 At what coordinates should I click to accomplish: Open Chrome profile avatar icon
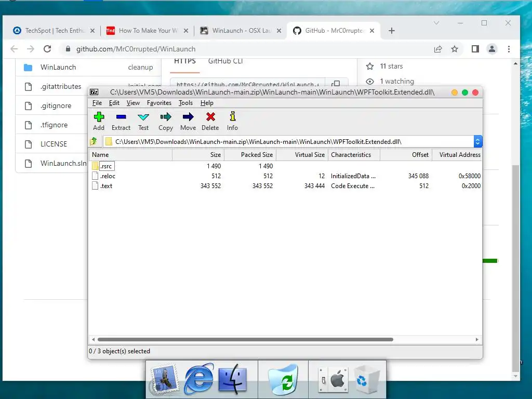click(x=492, y=49)
